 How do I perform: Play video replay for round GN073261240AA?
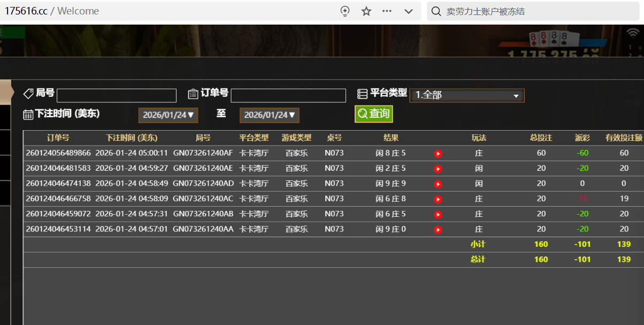(x=438, y=230)
